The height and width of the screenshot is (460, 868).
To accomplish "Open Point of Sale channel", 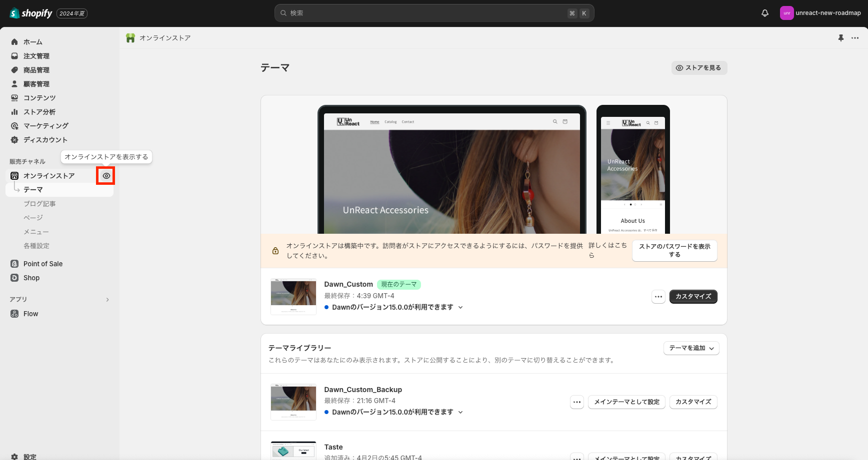I will (42, 264).
